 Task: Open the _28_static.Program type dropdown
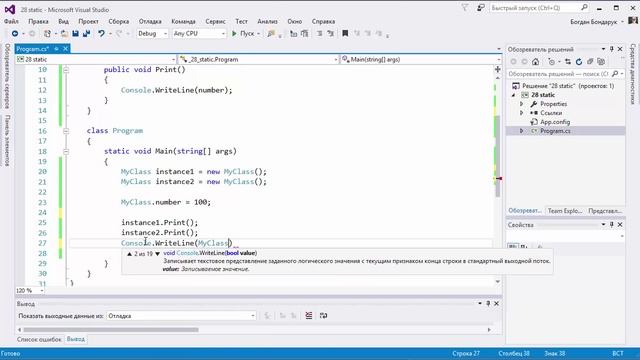pos(259,60)
